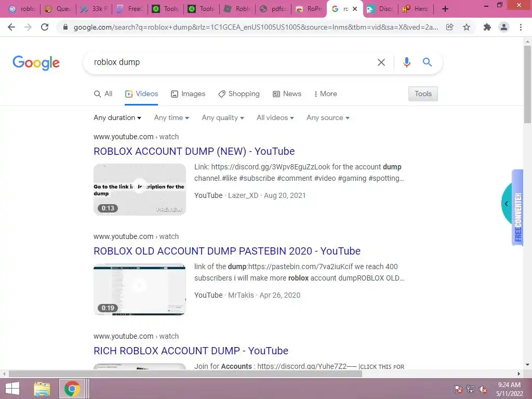This screenshot has height=399, width=532.
Task: Expand the Free Converter side panel arrow
Action: [x=506, y=204]
